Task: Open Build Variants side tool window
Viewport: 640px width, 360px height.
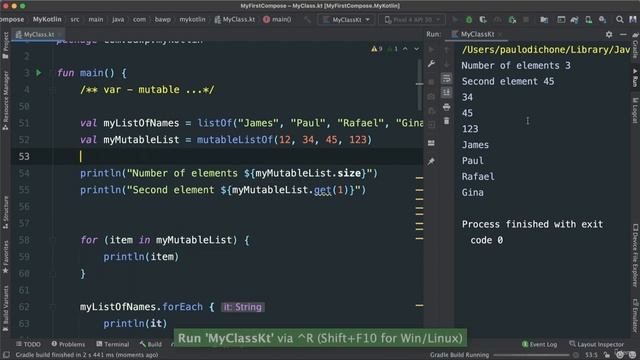Action: tap(5, 309)
